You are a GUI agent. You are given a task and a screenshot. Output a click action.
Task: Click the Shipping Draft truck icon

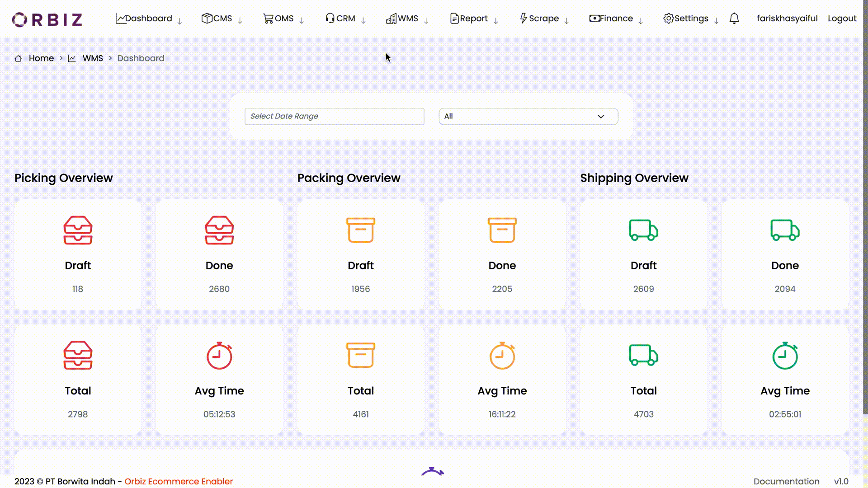(x=643, y=230)
